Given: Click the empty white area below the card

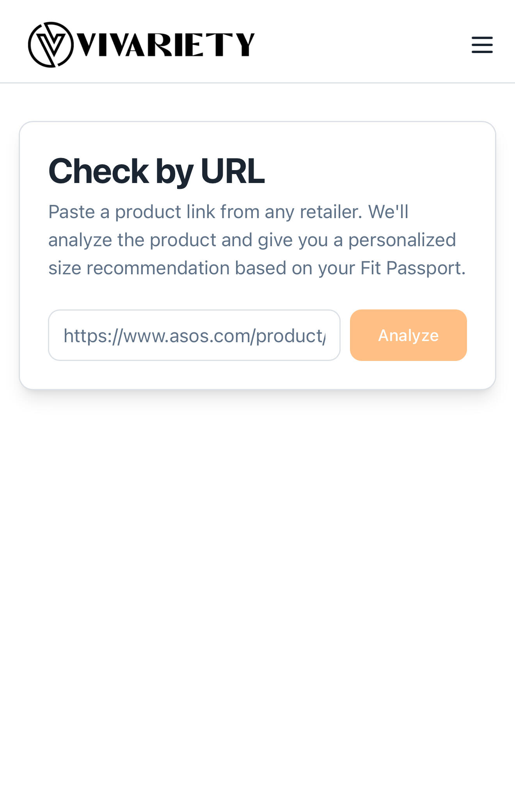Looking at the screenshot, I should pyautogui.click(x=257, y=585).
